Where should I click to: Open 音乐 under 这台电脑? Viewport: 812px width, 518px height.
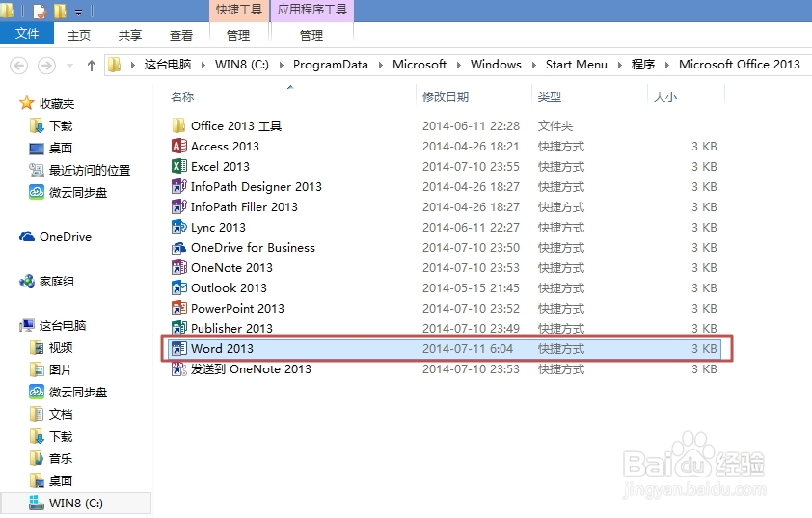[x=51, y=458]
